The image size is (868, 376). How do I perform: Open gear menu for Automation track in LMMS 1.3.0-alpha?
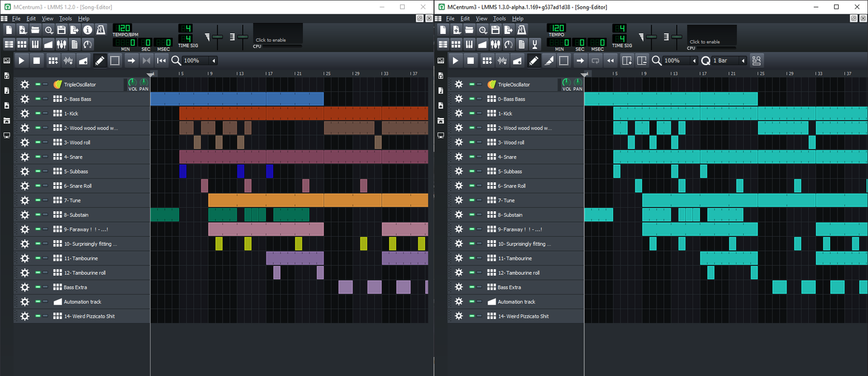pos(459,301)
